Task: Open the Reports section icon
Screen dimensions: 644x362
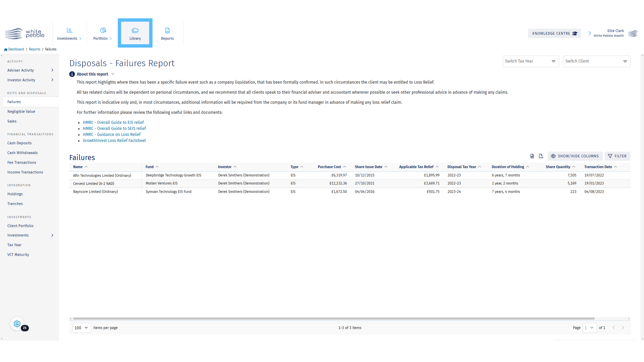Action: 167,31
